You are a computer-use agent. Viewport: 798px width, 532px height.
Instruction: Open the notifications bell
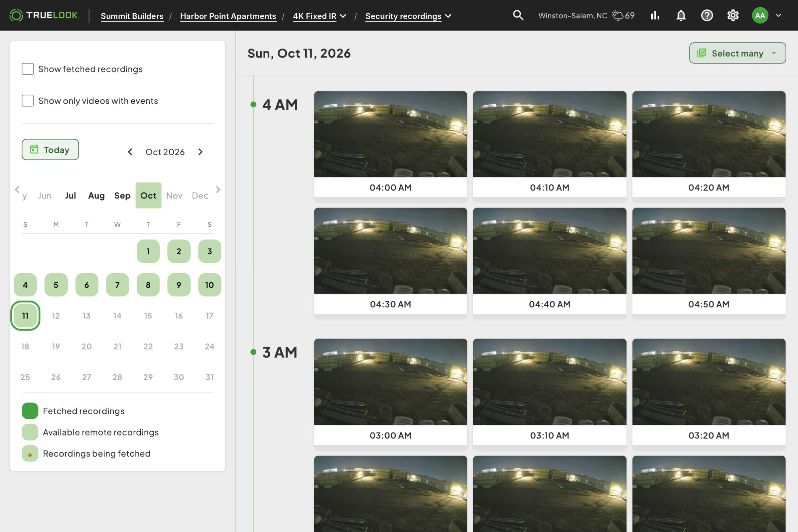[681, 15]
